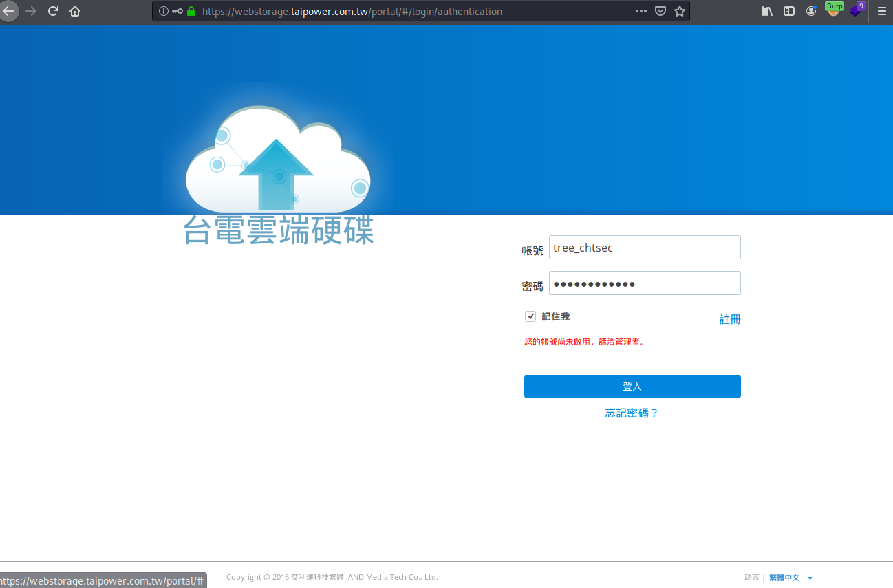Open the 註冊 register link

pos(730,319)
